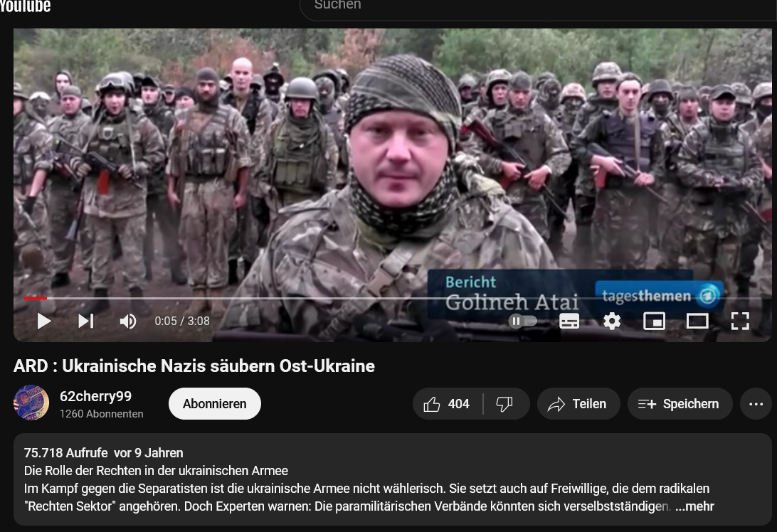Switch to theater mode view
The width and height of the screenshot is (777, 532).
697,321
